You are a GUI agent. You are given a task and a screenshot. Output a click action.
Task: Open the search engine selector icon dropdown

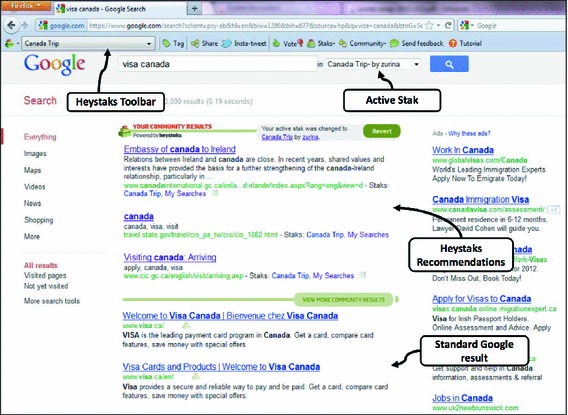tap(466, 26)
